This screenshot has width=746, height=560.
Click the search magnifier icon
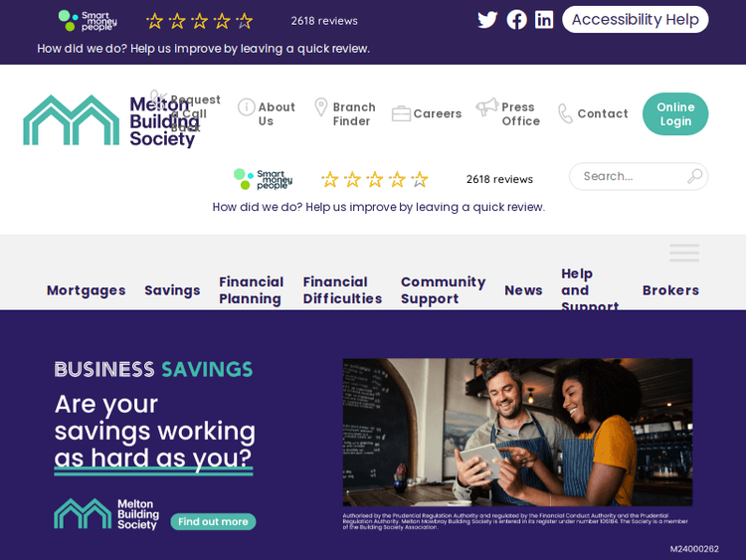pos(694,176)
